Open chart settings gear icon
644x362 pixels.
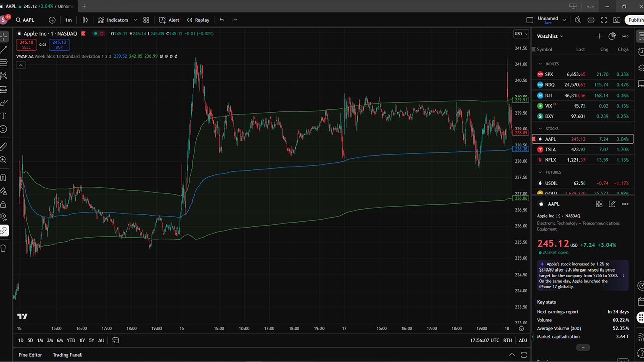(591, 20)
